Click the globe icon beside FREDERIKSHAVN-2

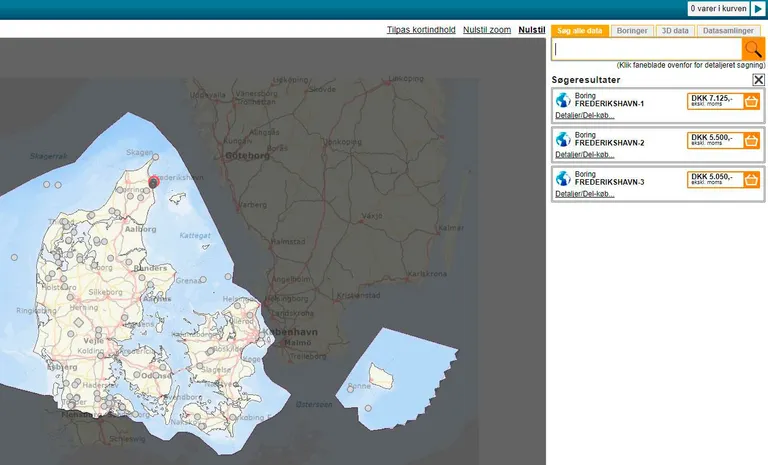point(563,139)
